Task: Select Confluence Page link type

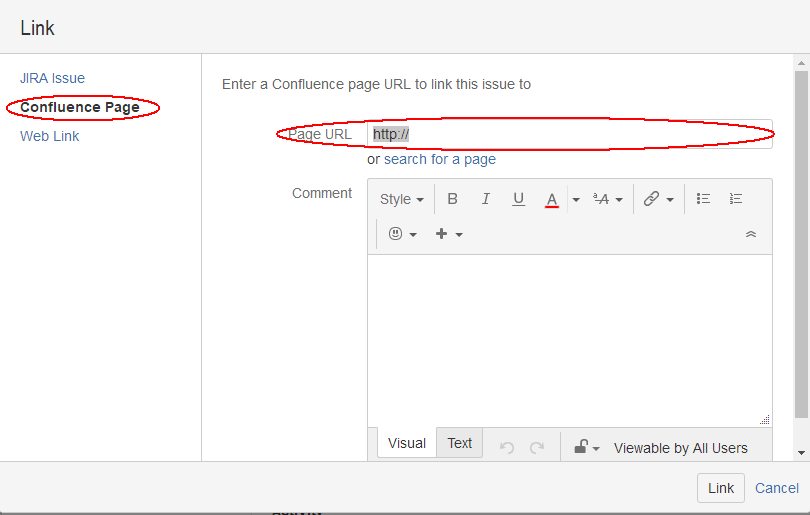Action: [x=80, y=107]
